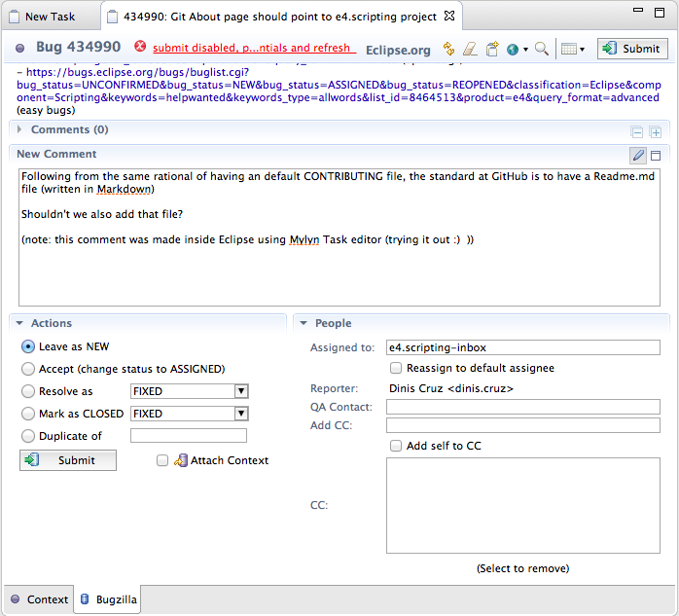Click the Eclipse.org repository label

(x=398, y=51)
